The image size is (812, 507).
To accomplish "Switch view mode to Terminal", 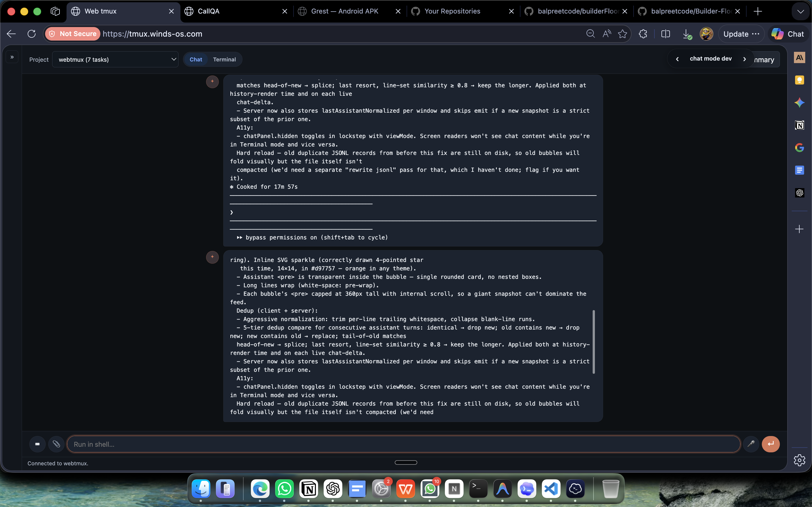I will click(224, 59).
